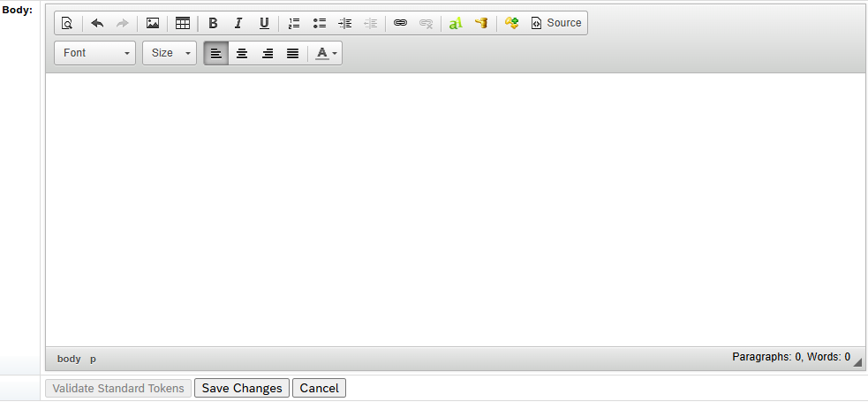Select the 'body' element path
Viewport: 868px width, 402px height.
click(69, 359)
